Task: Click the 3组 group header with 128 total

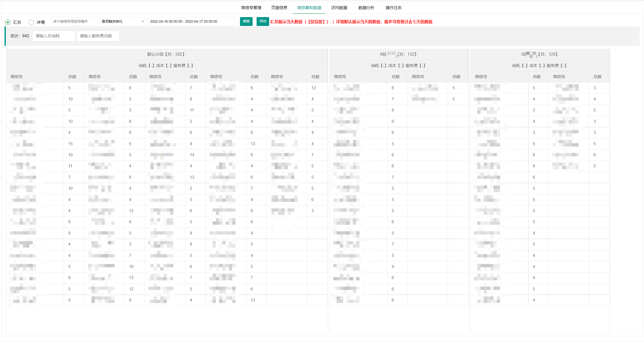Action: click(x=539, y=54)
